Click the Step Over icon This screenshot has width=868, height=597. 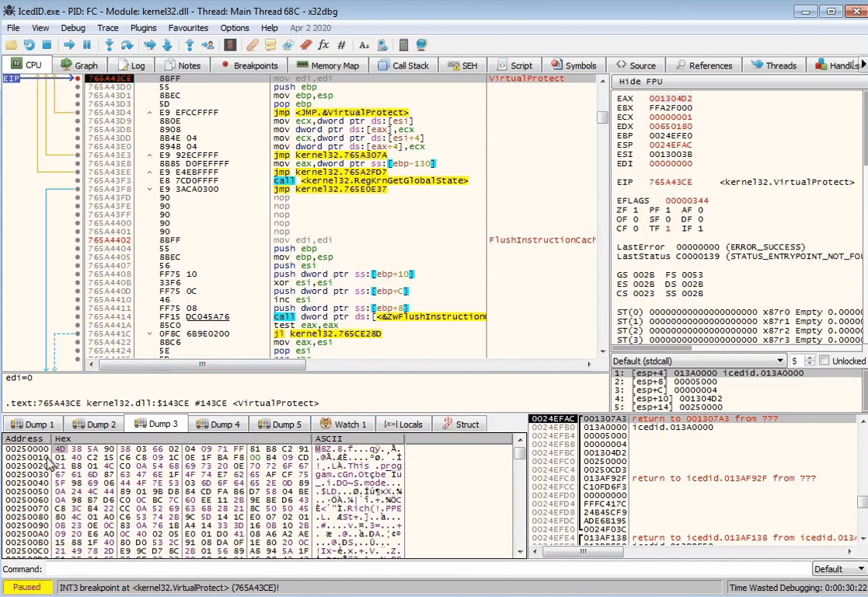click(128, 44)
